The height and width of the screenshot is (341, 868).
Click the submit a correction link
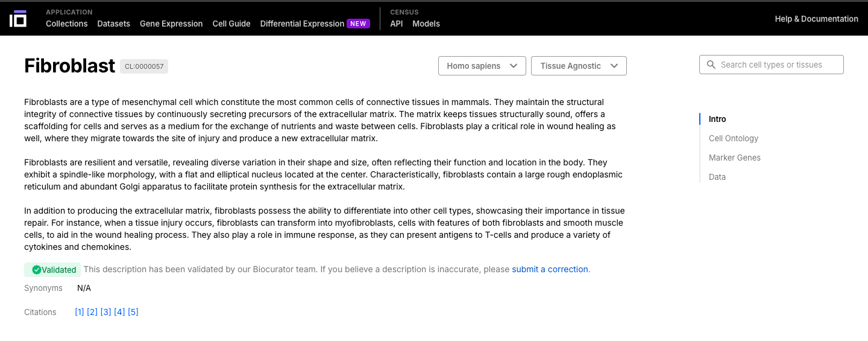click(550, 269)
